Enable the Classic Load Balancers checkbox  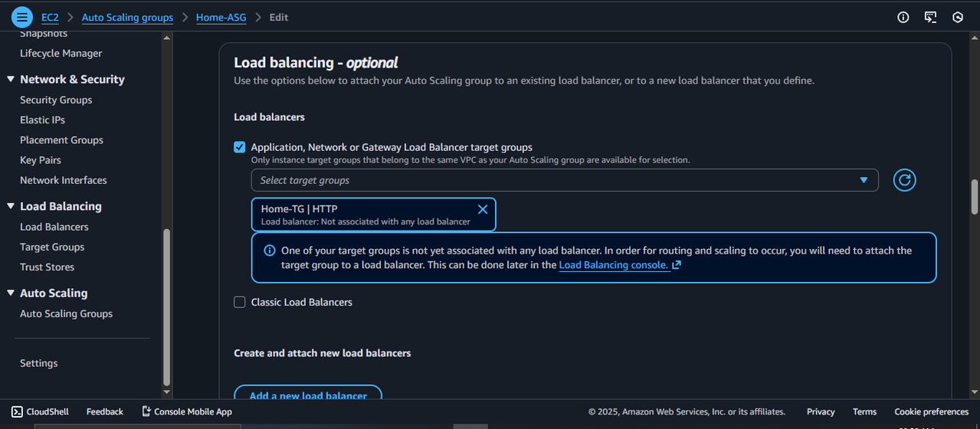pyautogui.click(x=240, y=302)
